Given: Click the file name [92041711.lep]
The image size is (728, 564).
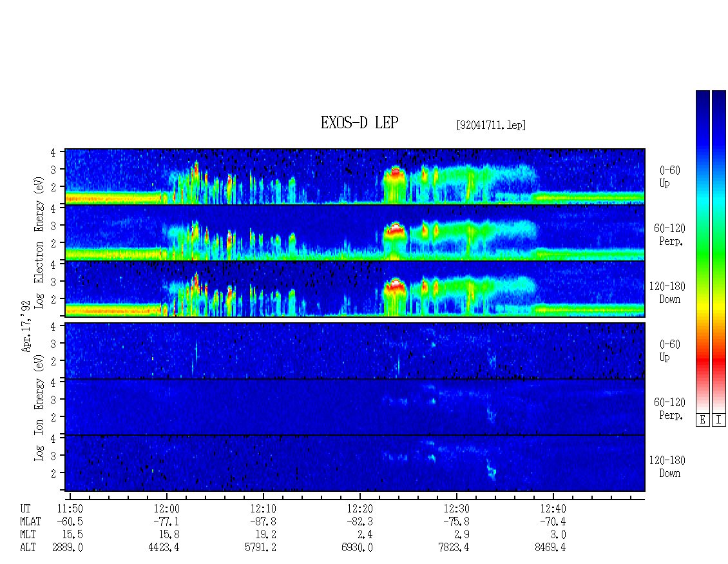Looking at the screenshot, I should [491, 125].
